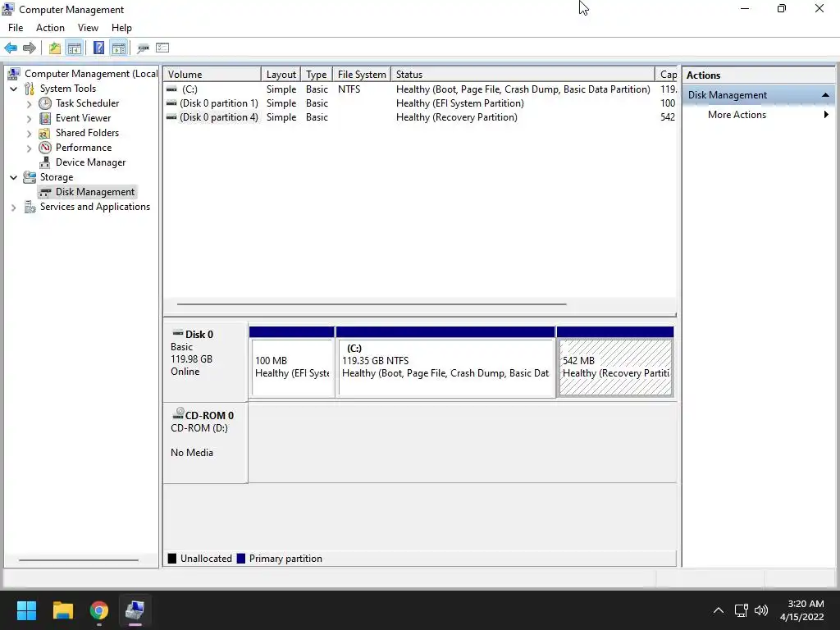Select Device Manager in the tree
Screen dimensions: 840x630
point(90,162)
